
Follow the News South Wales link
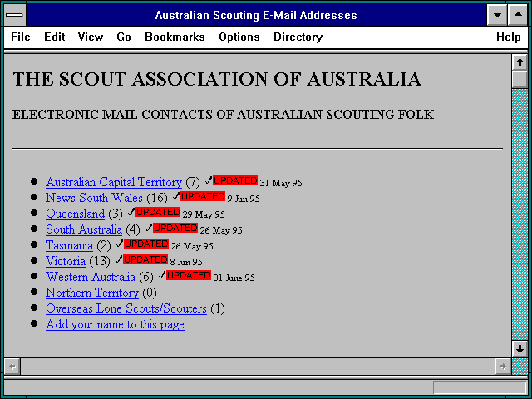(x=94, y=198)
